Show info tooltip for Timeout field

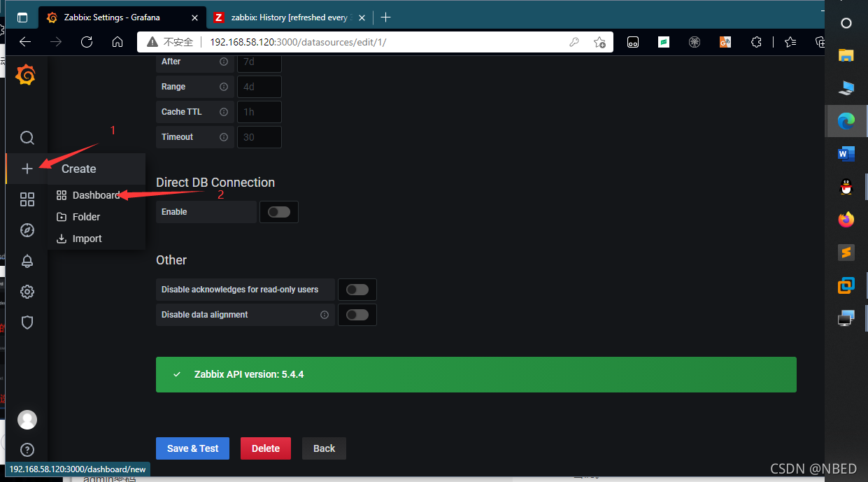[x=224, y=137]
